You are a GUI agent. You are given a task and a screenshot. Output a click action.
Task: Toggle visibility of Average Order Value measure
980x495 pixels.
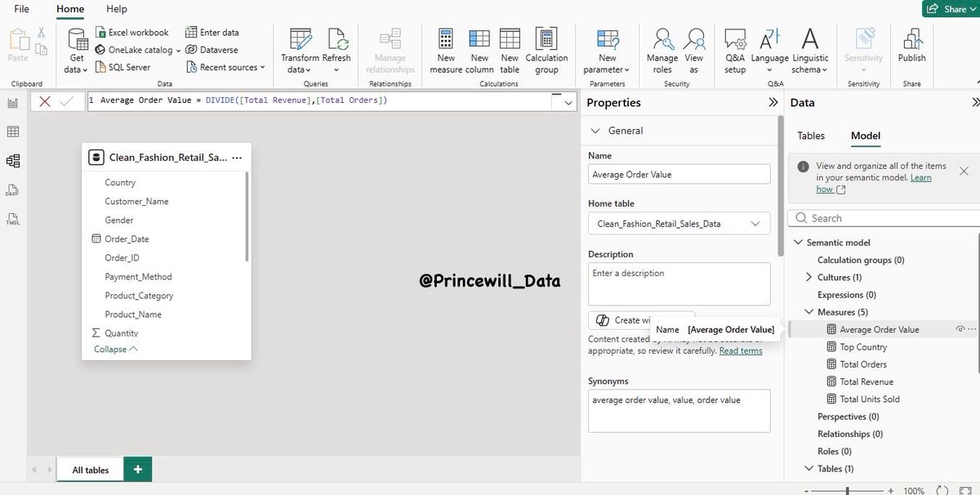960,329
